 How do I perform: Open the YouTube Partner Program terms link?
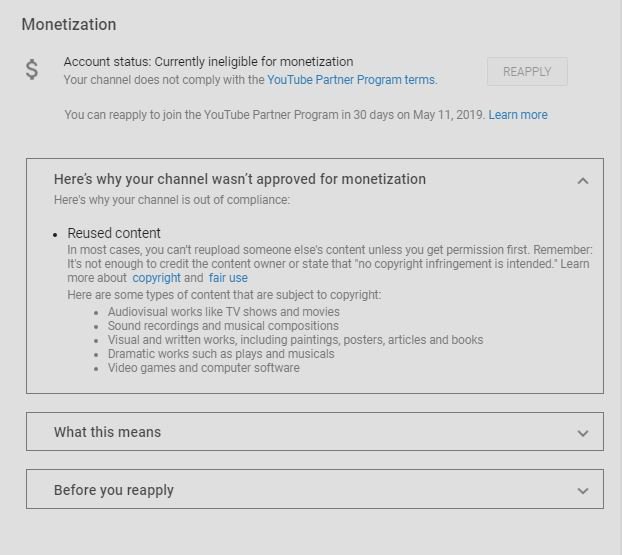pyautogui.click(x=352, y=80)
